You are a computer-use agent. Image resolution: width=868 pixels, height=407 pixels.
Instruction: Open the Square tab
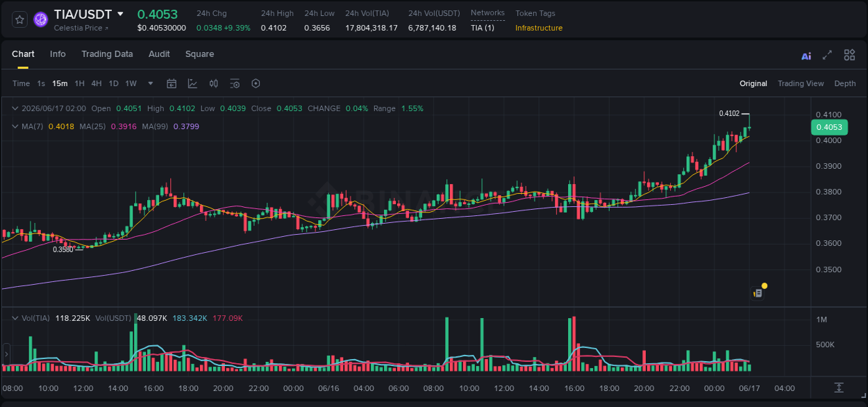tap(199, 54)
